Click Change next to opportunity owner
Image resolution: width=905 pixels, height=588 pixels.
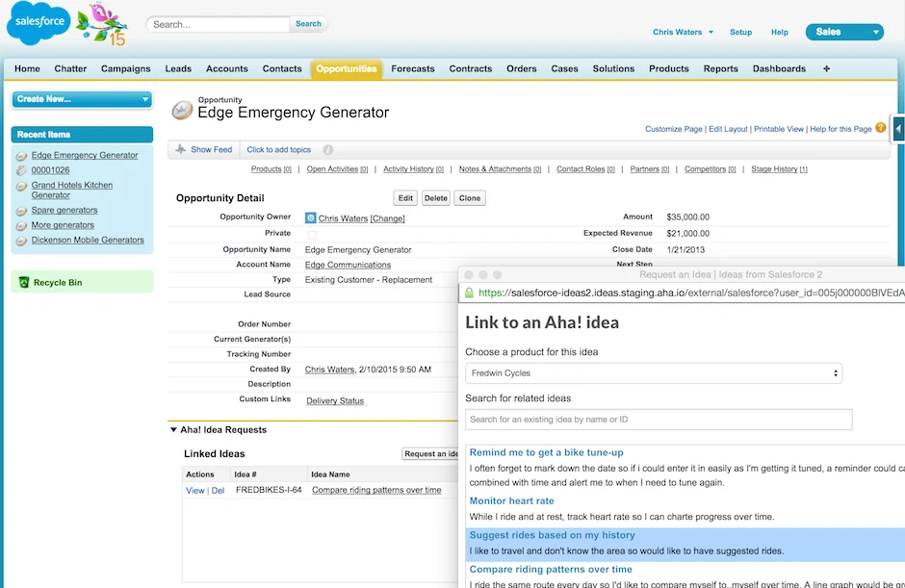click(387, 218)
